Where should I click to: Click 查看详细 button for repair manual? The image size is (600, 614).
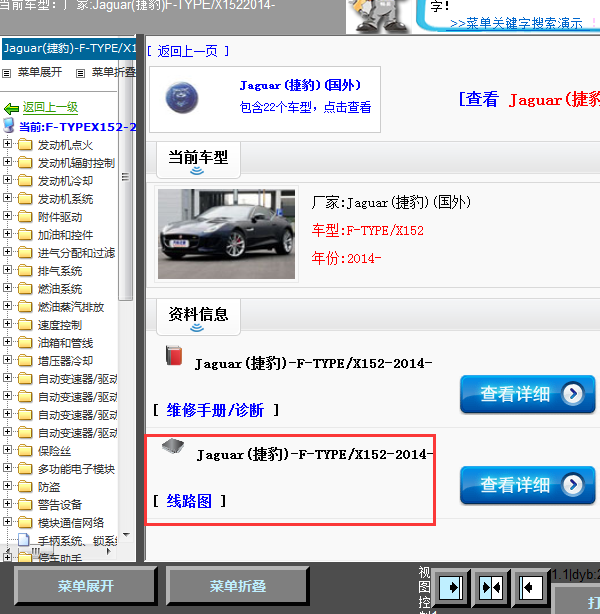pos(528,394)
